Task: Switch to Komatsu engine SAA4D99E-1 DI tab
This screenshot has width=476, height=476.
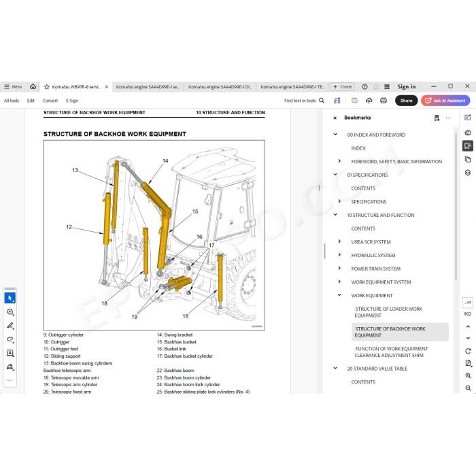Action: coord(220,87)
